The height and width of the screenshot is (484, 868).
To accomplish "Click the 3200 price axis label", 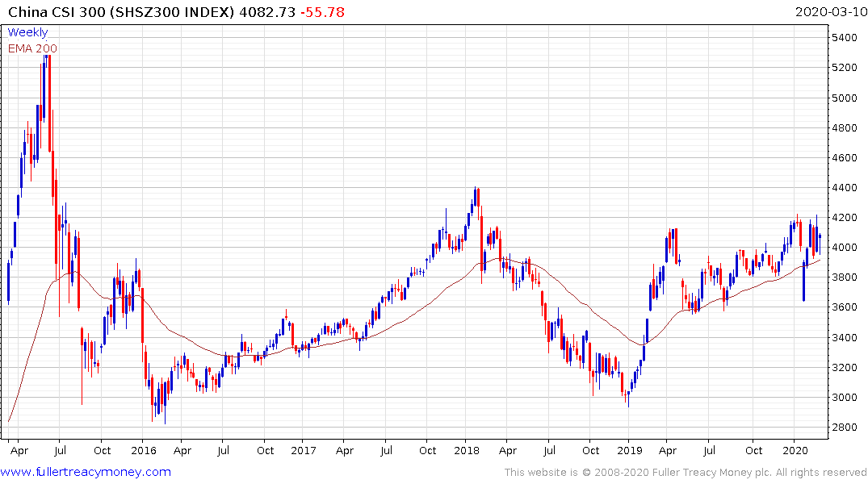I will (845, 367).
